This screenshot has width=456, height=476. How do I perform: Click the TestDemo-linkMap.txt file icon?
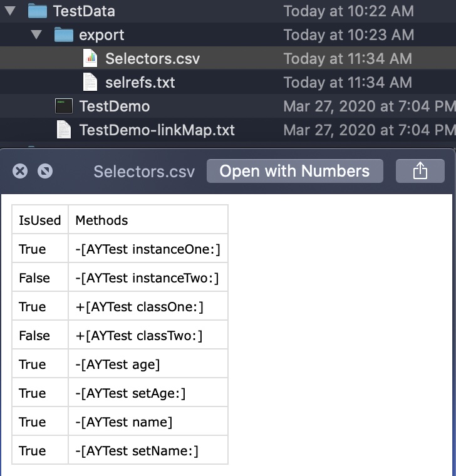pos(64,130)
